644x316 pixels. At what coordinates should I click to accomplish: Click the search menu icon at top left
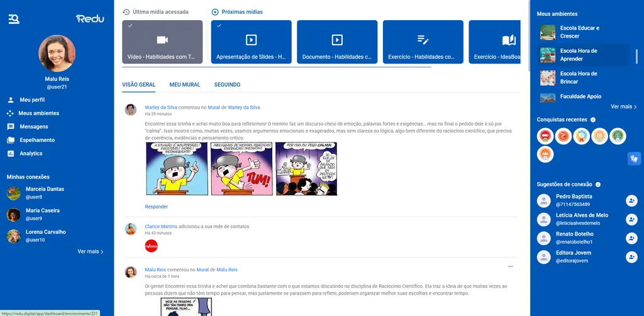(x=14, y=19)
